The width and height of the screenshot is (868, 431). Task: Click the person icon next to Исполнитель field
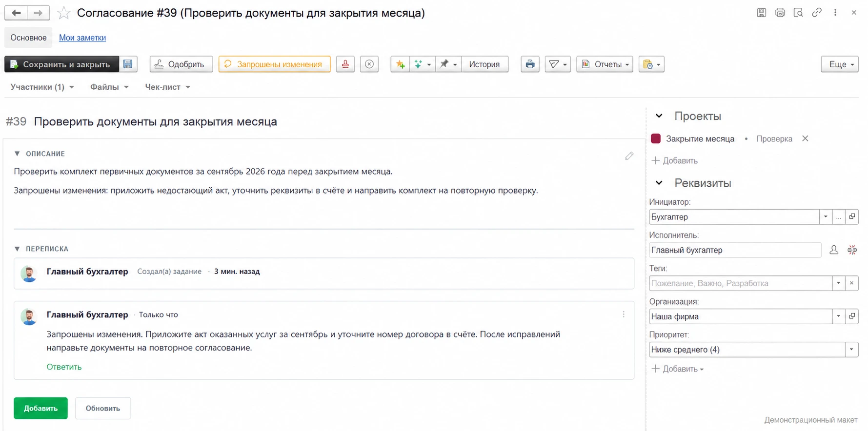(834, 250)
